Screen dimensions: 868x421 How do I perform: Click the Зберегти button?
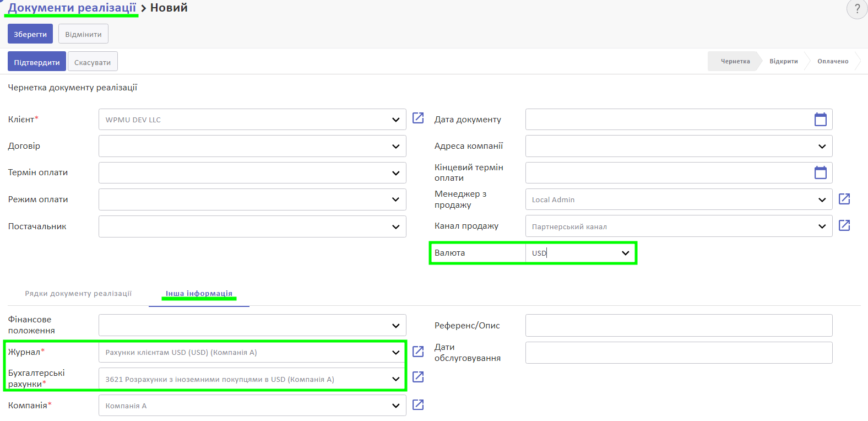30,34
